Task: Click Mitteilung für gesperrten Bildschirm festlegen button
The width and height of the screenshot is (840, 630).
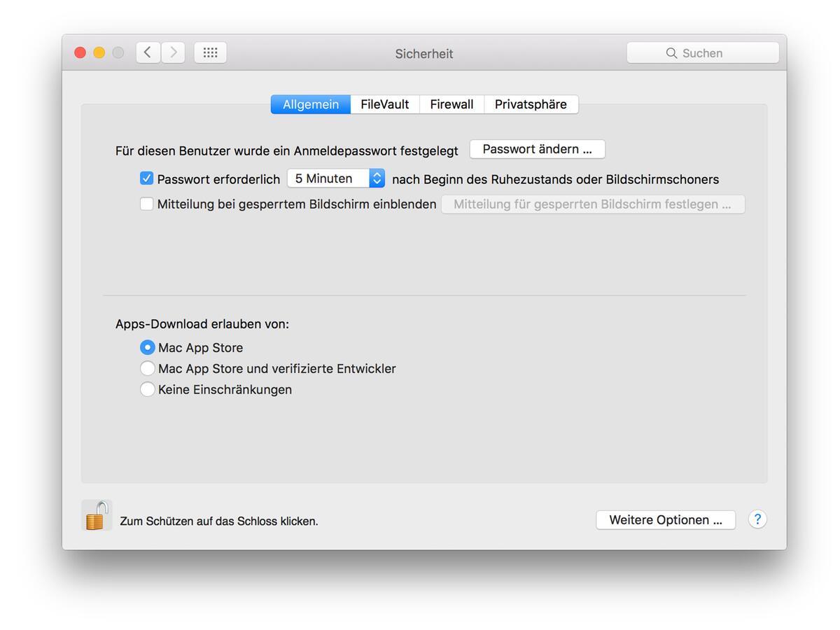Action: coord(593,204)
